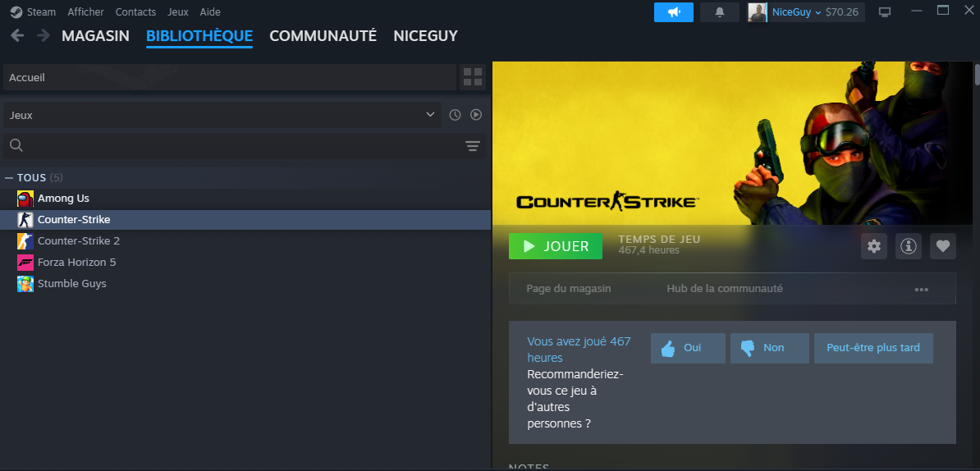Toggle the ready-to-play filter icon
The height and width of the screenshot is (471, 980).
tap(476, 115)
